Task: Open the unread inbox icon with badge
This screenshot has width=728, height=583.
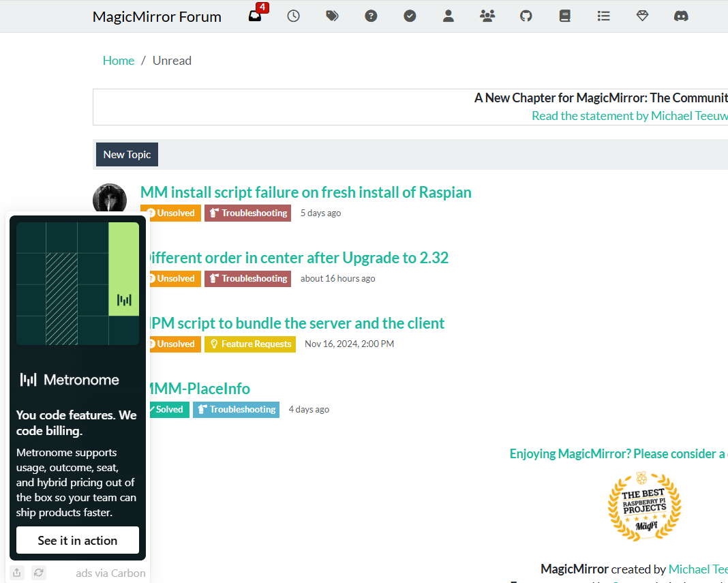Action: (255, 16)
